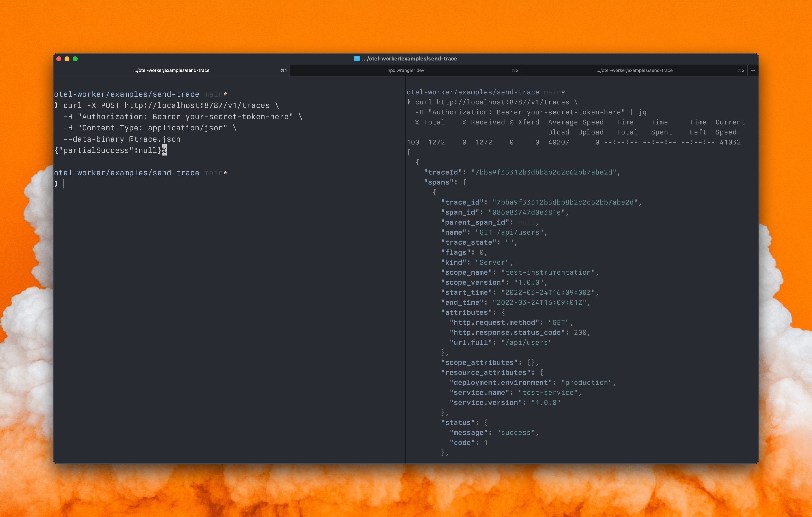Switch to the npx wrangler dev tab

pos(406,70)
